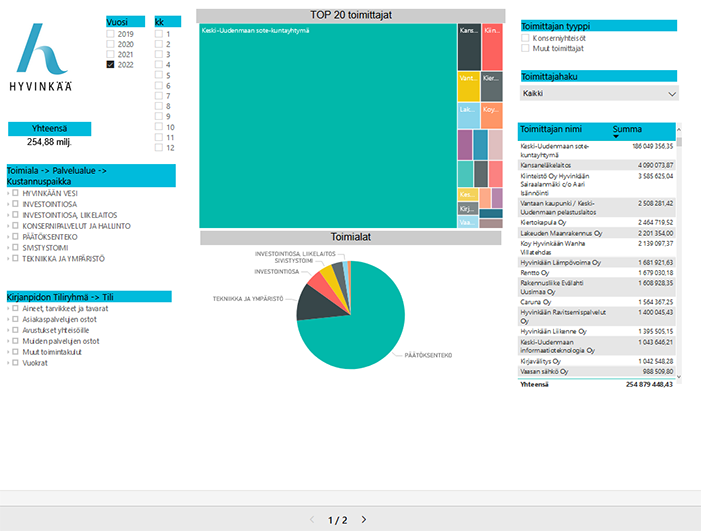The image size is (701, 531).
Task: Expand PÄÄTÖKSENTEKO tree node
Action: 8,237
